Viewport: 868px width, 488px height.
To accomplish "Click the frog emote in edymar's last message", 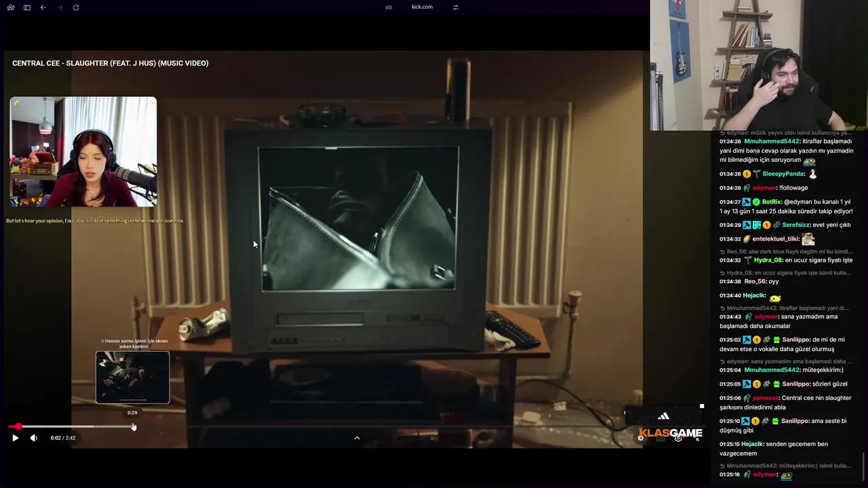I will point(786,476).
